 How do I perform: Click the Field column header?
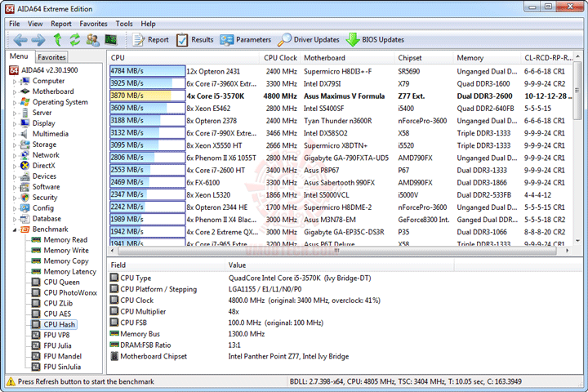(166, 265)
